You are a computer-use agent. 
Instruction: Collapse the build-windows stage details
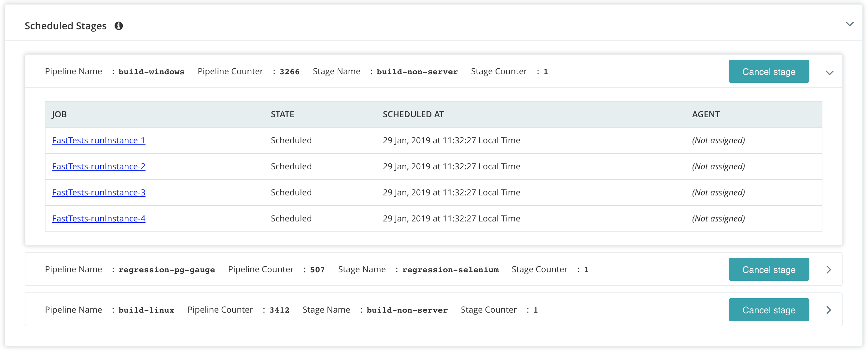pos(829,73)
